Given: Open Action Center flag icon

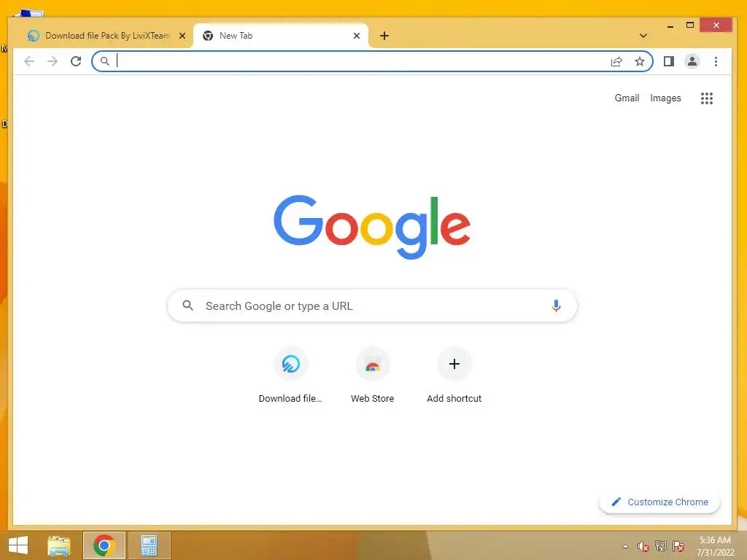Looking at the screenshot, I should point(678,546).
